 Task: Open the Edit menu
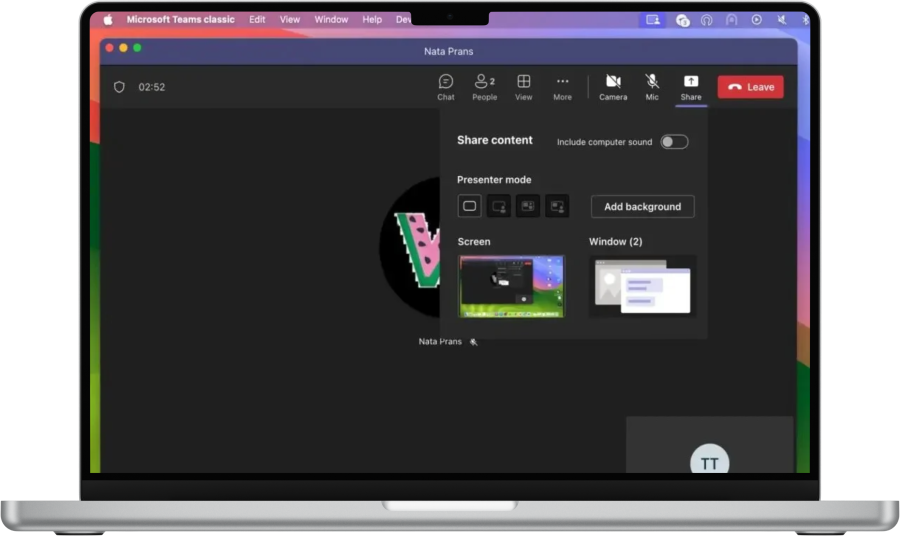[257, 20]
